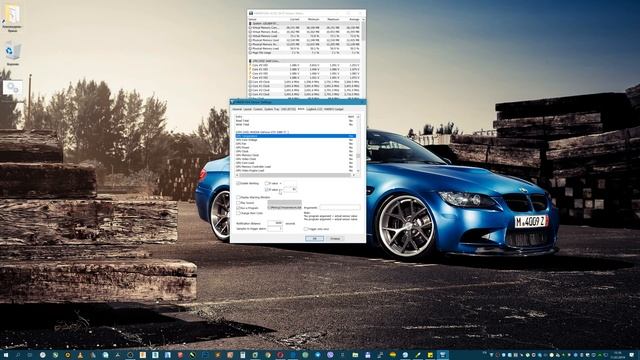Click the gears icon on the desktop
640x360 pixels.
(13, 88)
